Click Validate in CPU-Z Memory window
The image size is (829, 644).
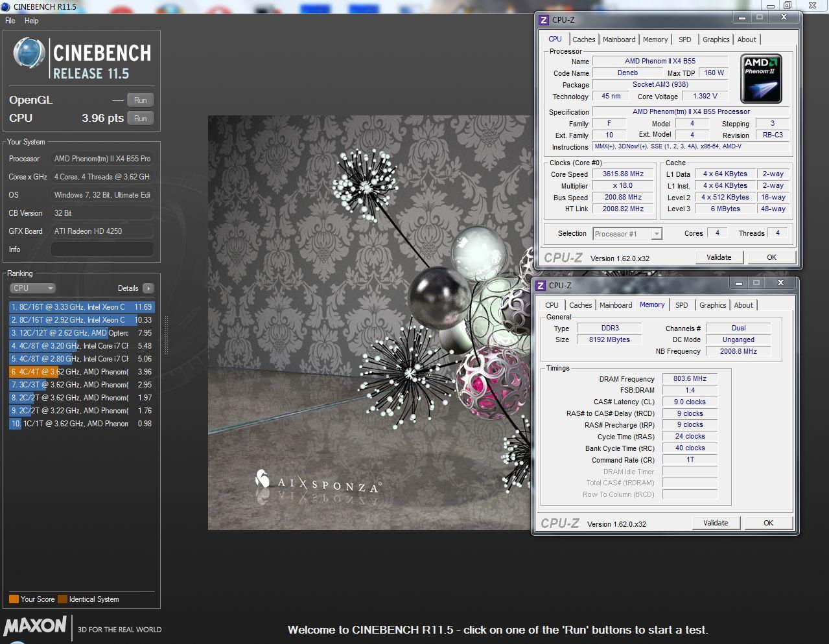(x=716, y=523)
